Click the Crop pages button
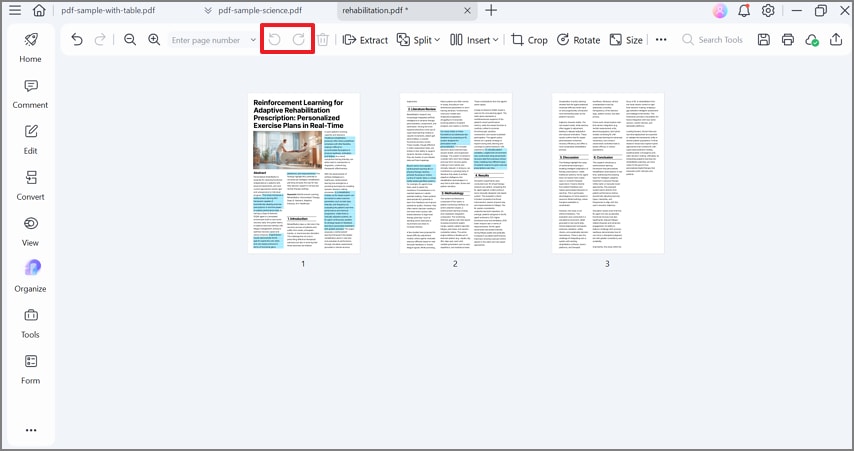The image size is (854, 451). tap(529, 40)
